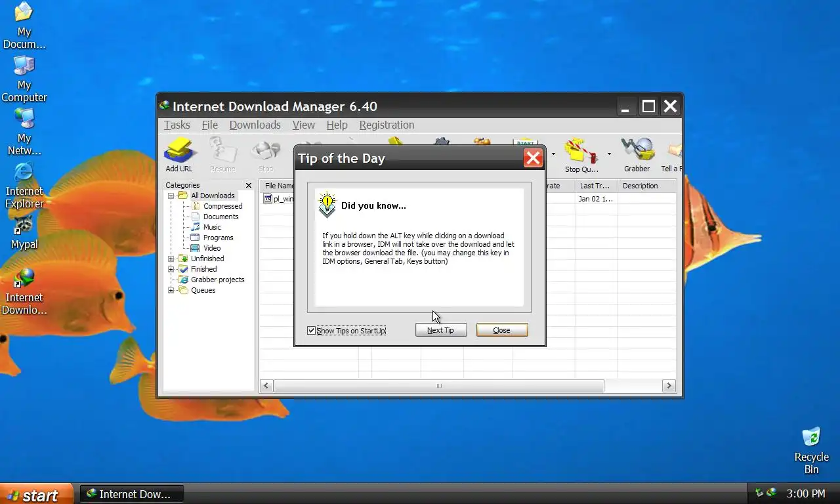Select the Queues folder label

click(203, 290)
